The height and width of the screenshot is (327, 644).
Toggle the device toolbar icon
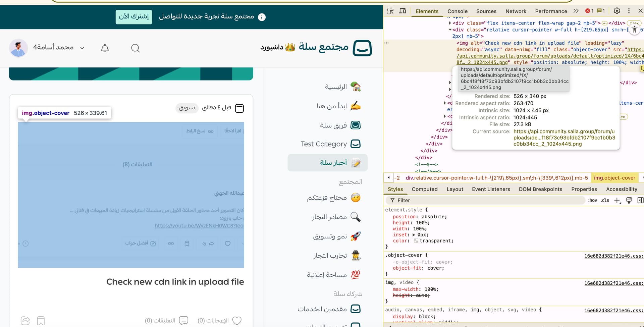(x=402, y=11)
